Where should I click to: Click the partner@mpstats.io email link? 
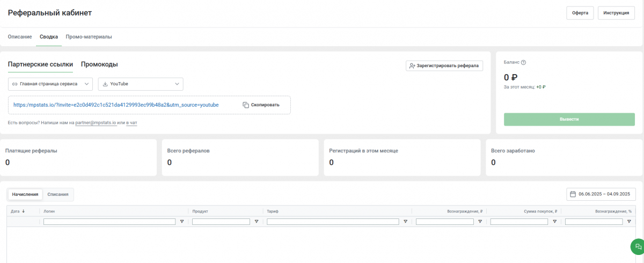(96, 123)
